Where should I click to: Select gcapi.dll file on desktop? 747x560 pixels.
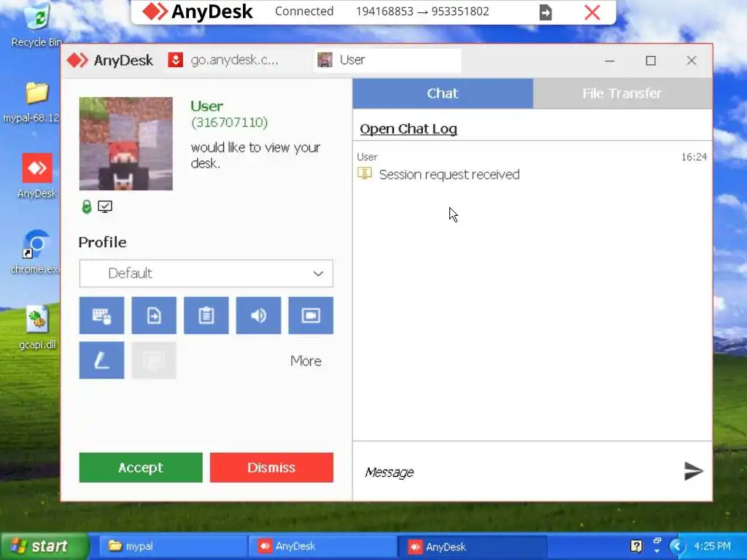tap(37, 327)
